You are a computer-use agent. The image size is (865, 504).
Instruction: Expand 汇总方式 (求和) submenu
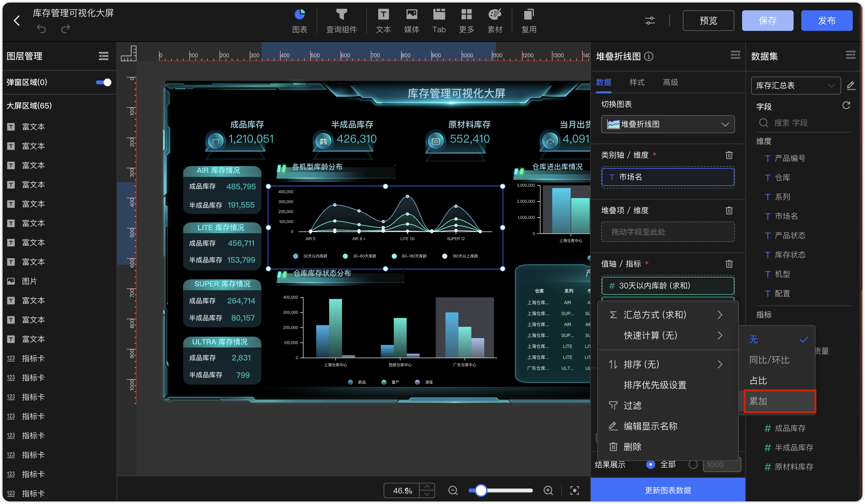coord(668,315)
